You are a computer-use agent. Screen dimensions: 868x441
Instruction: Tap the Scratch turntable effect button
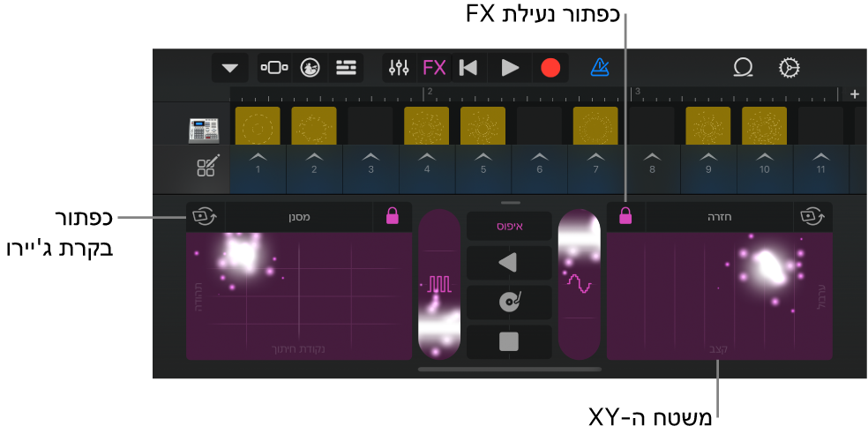click(x=509, y=303)
